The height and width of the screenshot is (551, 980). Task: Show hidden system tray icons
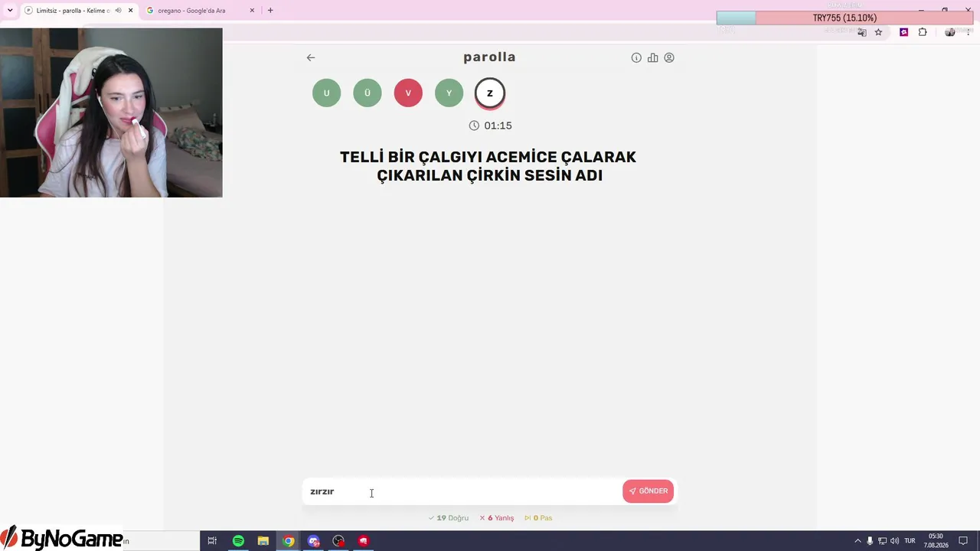coord(857,541)
